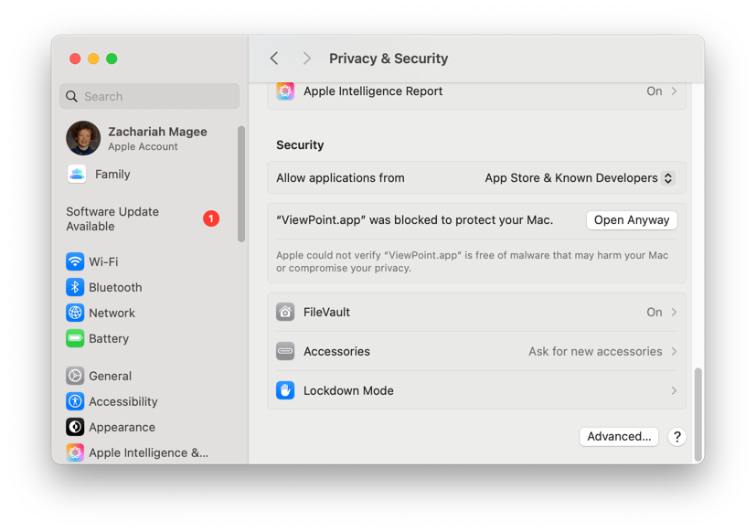The width and height of the screenshot is (756, 532).
Task: Click the Allow applications from label
Action: [340, 178]
